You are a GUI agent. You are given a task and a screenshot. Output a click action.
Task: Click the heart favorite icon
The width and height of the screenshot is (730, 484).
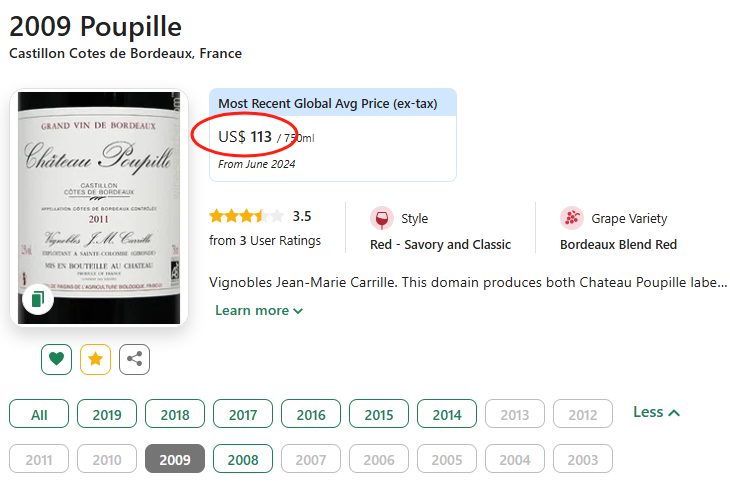[x=56, y=359]
